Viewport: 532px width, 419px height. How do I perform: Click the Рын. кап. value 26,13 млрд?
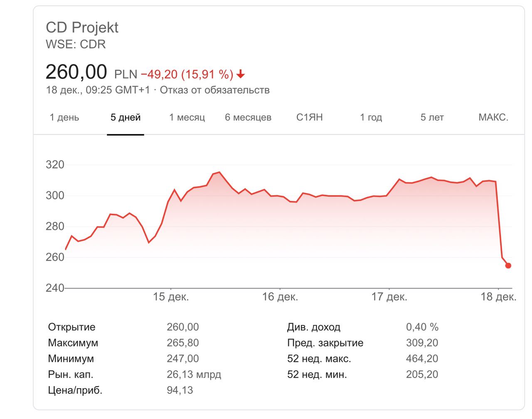[194, 375]
